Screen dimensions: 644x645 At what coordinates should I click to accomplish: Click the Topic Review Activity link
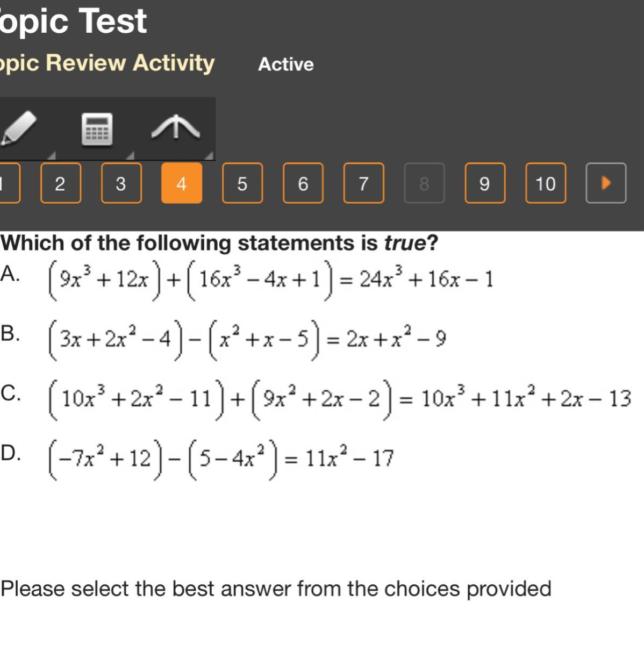pos(108,63)
